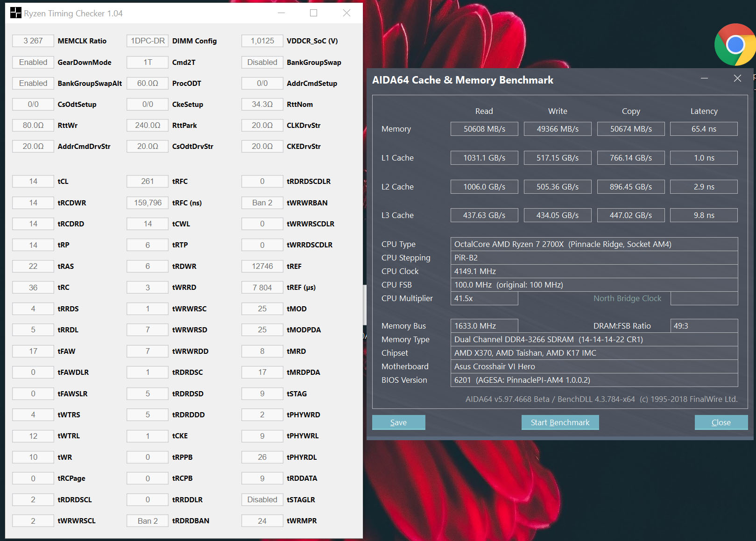Click the L2 Cache Read value 1006.0 GB/s
Screen dimensions: 756x541
click(x=484, y=187)
